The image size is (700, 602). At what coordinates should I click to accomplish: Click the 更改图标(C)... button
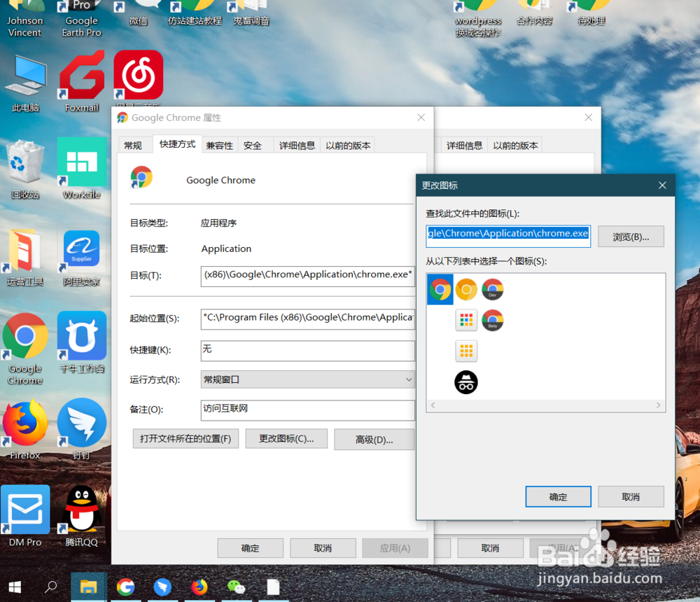pyautogui.click(x=286, y=438)
